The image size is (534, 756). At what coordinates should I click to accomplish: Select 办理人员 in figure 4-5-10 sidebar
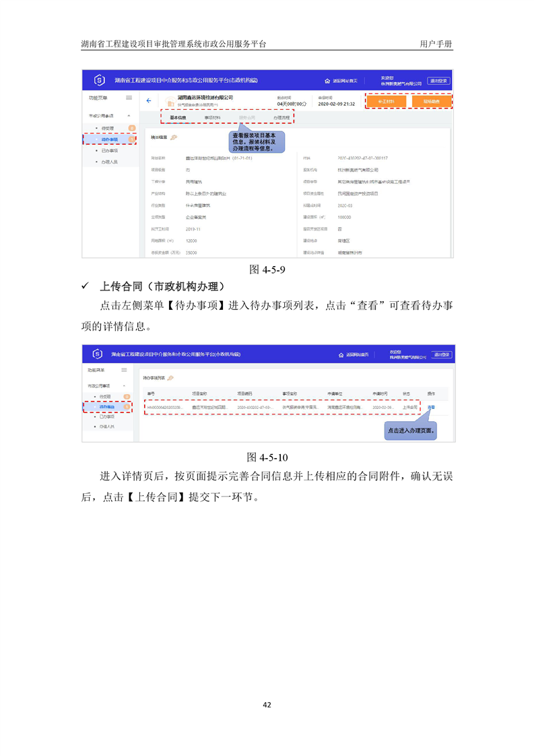pos(107,427)
